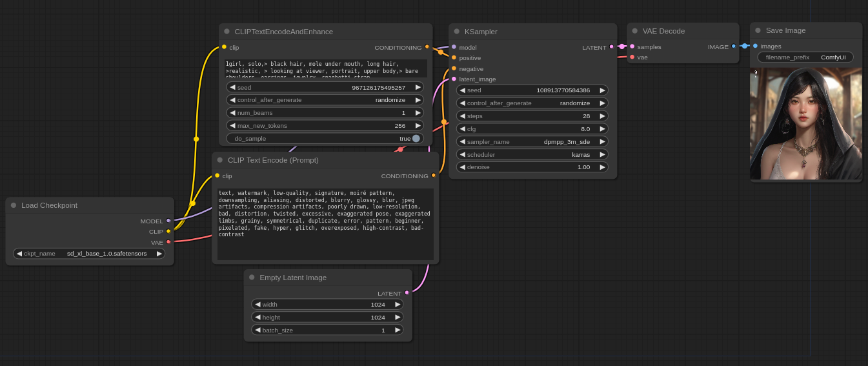Click the filename_prefix field in Save Image
The height and width of the screenshot is (366, 868).
click(805, 57)
